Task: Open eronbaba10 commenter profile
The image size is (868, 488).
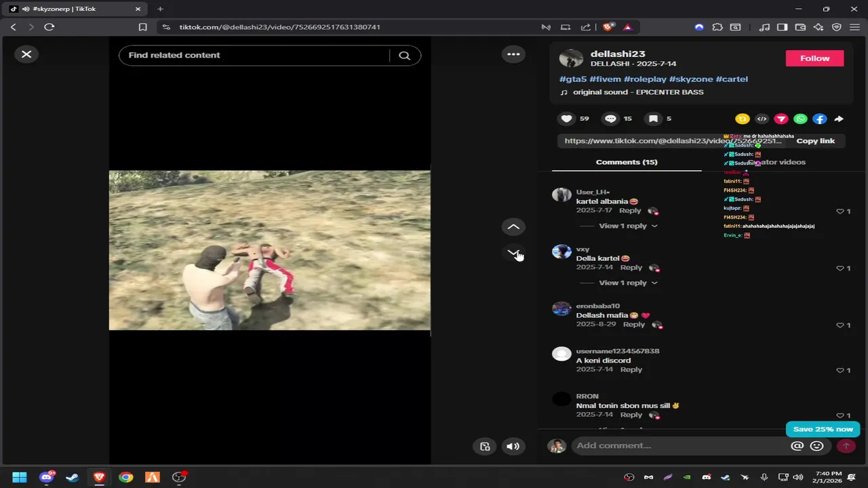Action: pos(561,309)
